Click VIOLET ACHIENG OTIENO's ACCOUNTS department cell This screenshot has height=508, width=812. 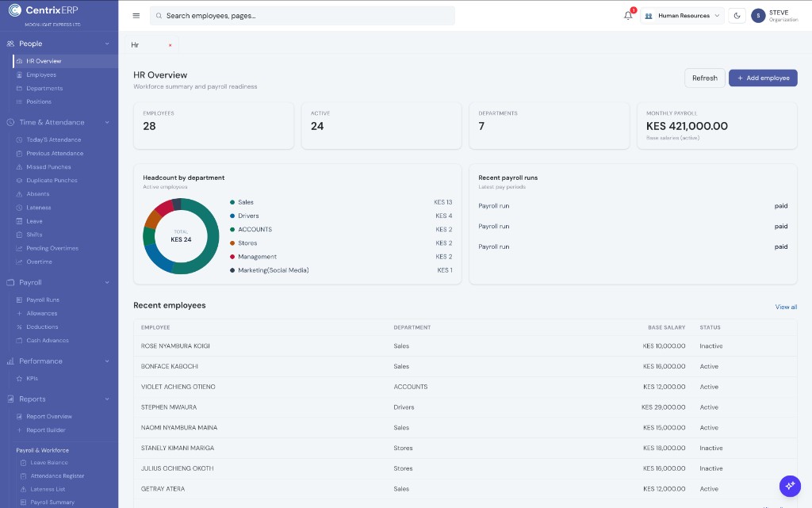point(411,387)
